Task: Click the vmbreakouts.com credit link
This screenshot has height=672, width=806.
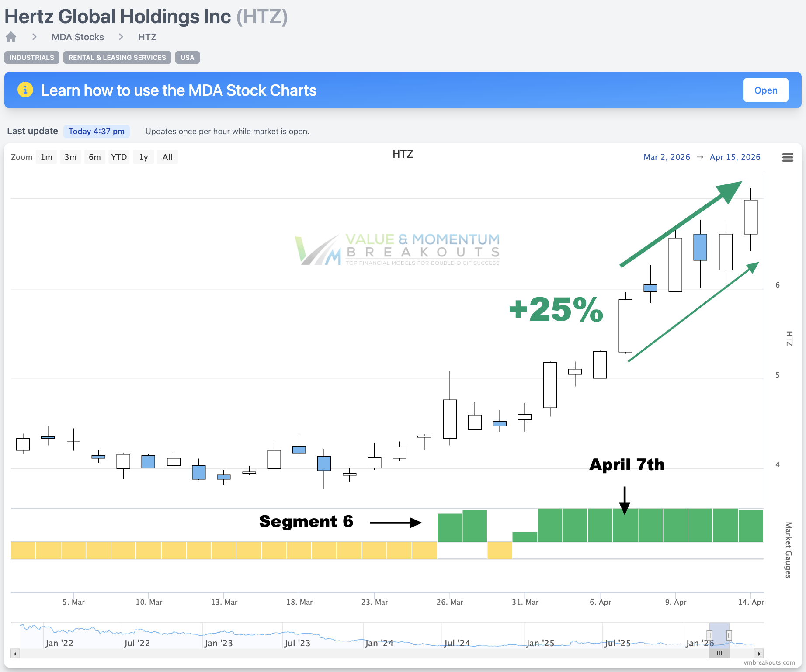Action: tap(769, 662)
